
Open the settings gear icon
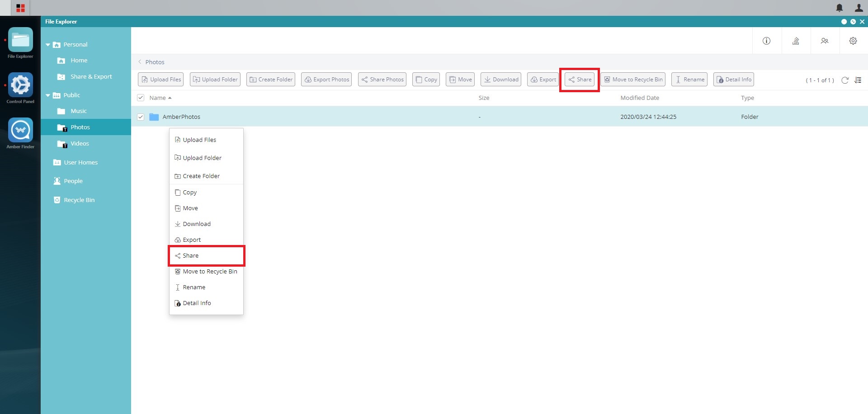click(x=853, y=41)
